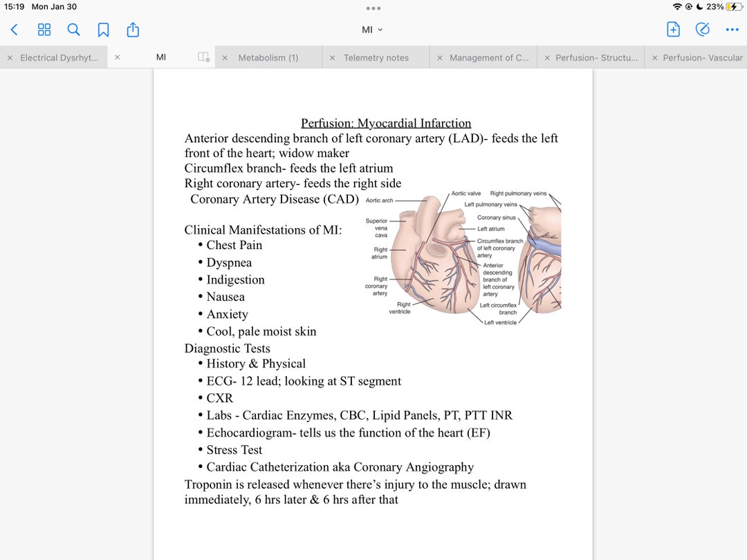Bookmark the current page

point(102,30)
